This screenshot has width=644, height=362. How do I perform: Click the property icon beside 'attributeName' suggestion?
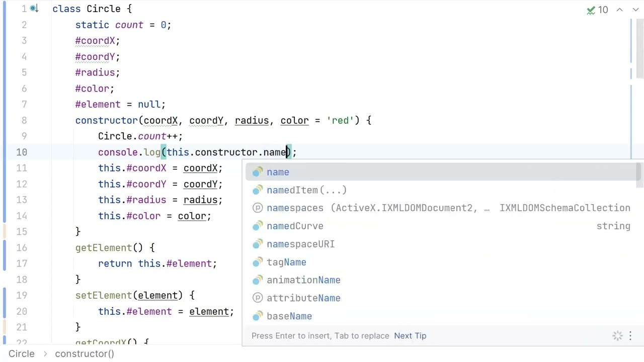(258, 298)
